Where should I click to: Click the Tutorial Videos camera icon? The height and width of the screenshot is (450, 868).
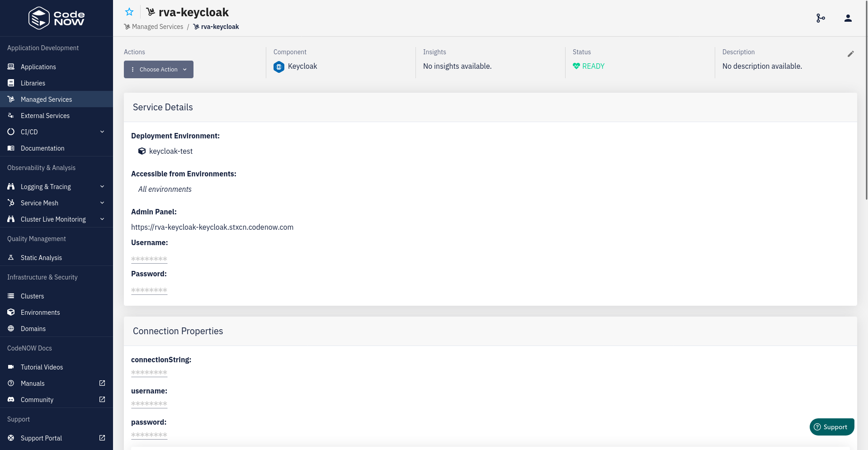tap(11, 367)
